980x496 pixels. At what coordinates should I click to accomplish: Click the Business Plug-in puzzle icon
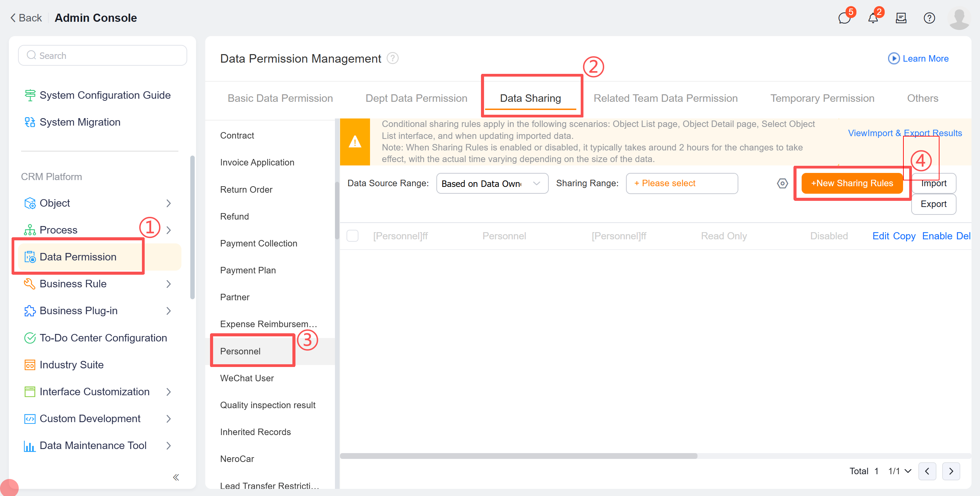pos(30,310)
